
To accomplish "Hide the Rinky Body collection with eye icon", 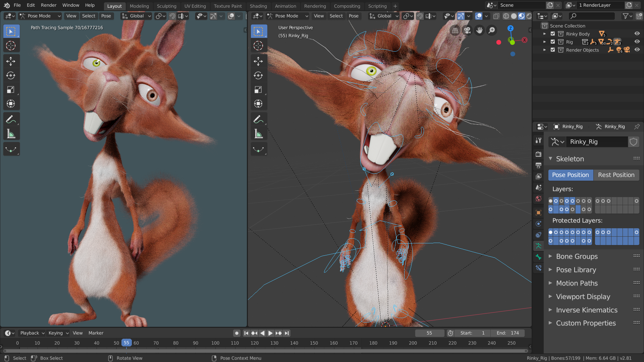I will tap(637, 34).
